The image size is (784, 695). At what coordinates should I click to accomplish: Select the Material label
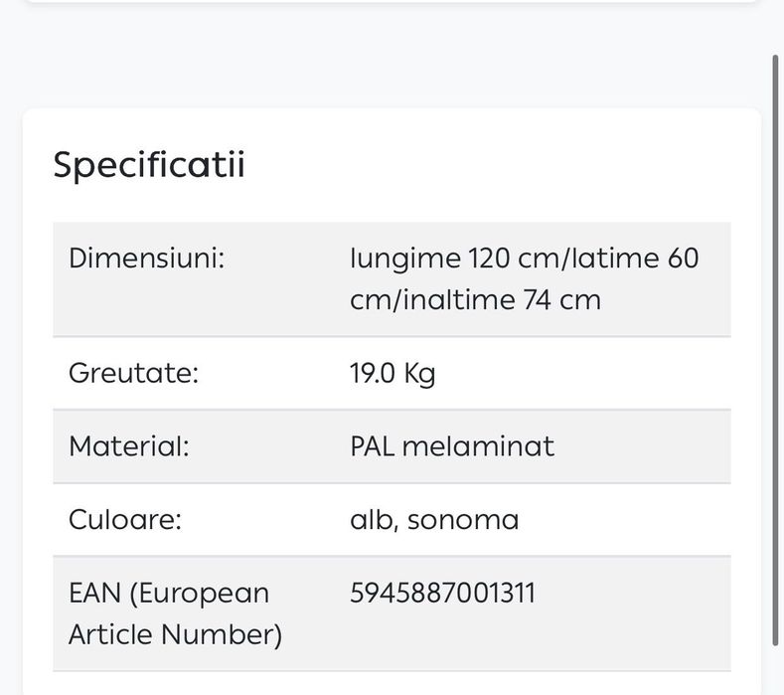[129, 446]
